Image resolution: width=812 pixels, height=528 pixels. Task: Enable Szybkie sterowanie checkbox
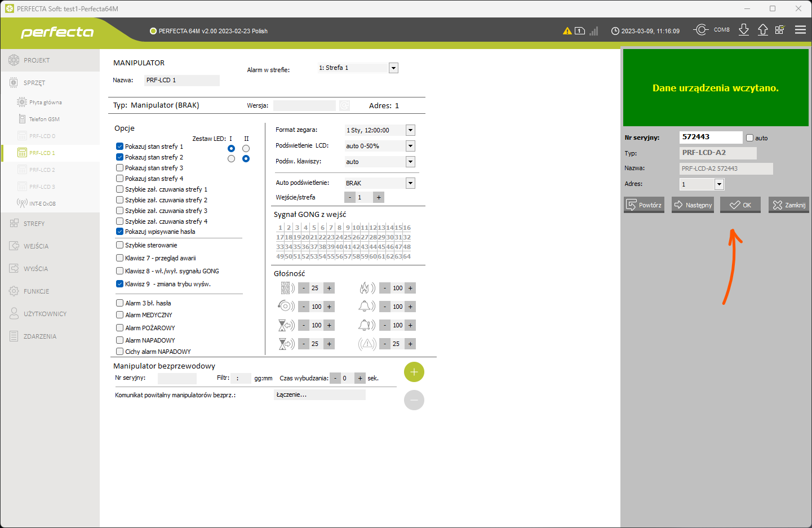point(119,245)
